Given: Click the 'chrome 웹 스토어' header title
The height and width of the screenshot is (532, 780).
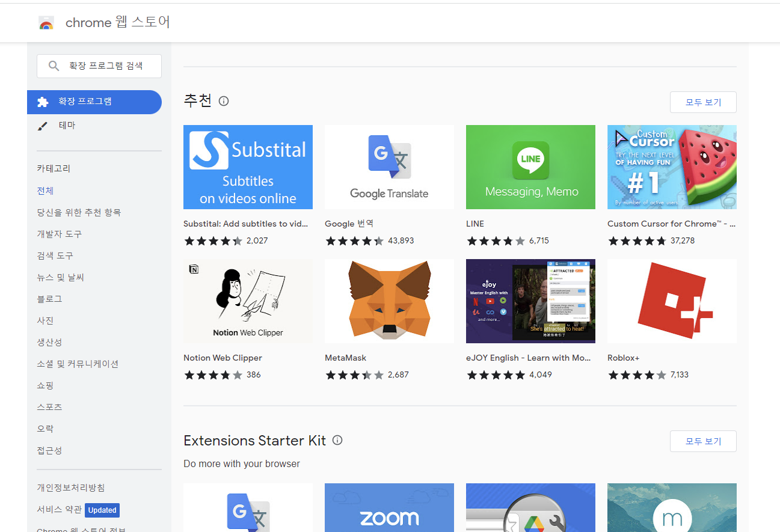Looking at the screenshot, I should (118, 23).
